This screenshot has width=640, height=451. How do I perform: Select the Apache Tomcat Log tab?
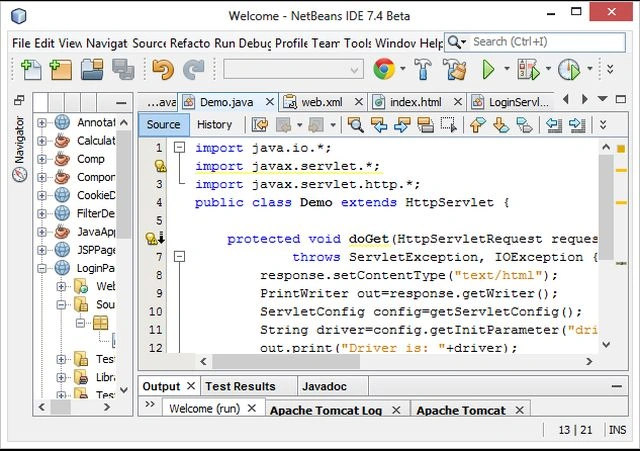point(326,410)
